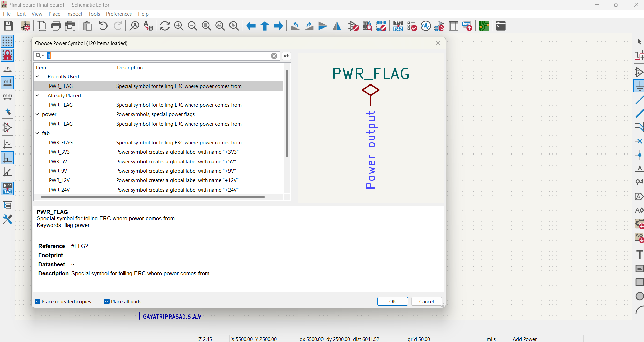
Task: Select PWR_5V symbol row
Action: pyautogui.click(x=159, y=162)
